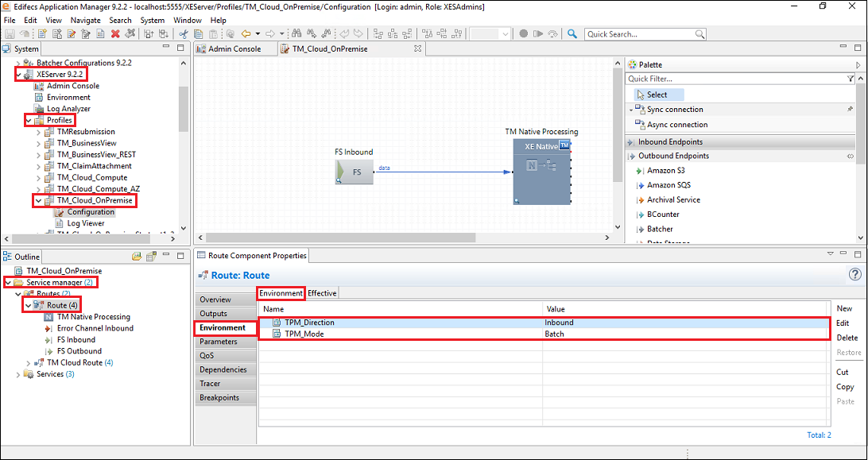Click the Copy icon in the toolbar
868x460 pixels.
[x=198, y=34]
